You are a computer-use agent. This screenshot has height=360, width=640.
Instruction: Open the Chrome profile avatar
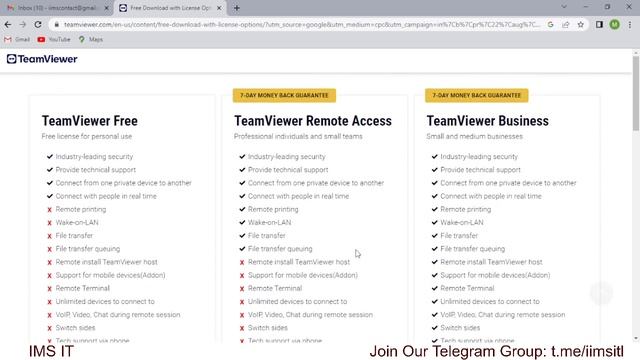(614, 24)
